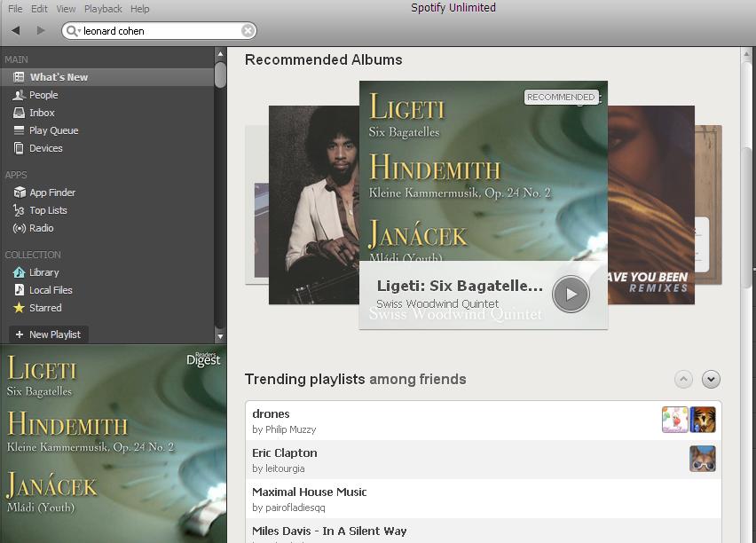The height and width of the screenshot is (543, 756).
Task: Click the Library icon
Action: pyautogui.click(x=19, y=272)
